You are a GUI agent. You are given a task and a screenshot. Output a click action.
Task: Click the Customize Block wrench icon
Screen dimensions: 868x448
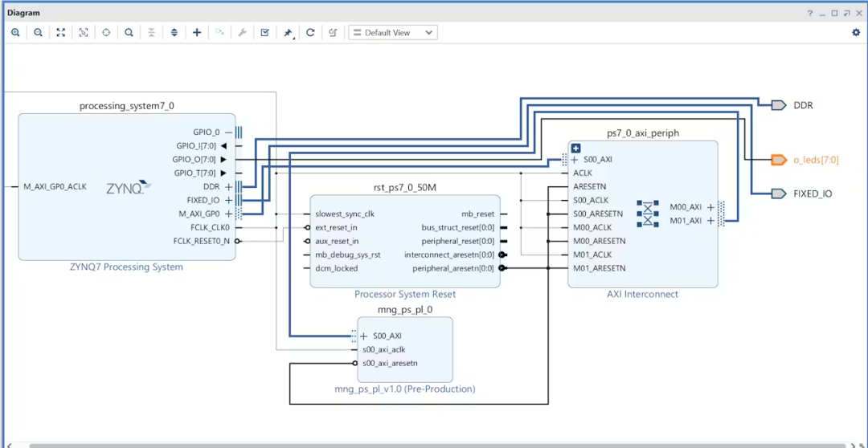click(242, 33)
